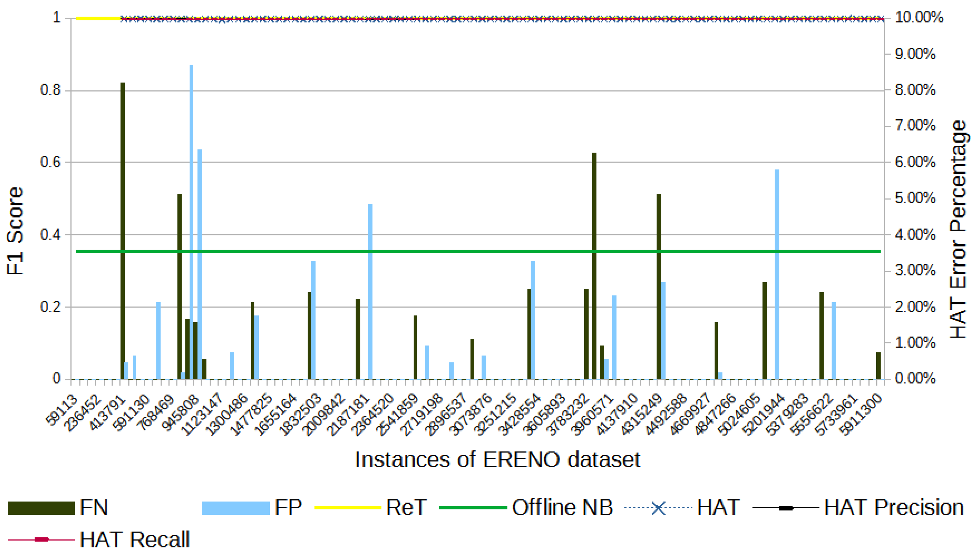Click the x-axis label 5201944

(764, 415)
